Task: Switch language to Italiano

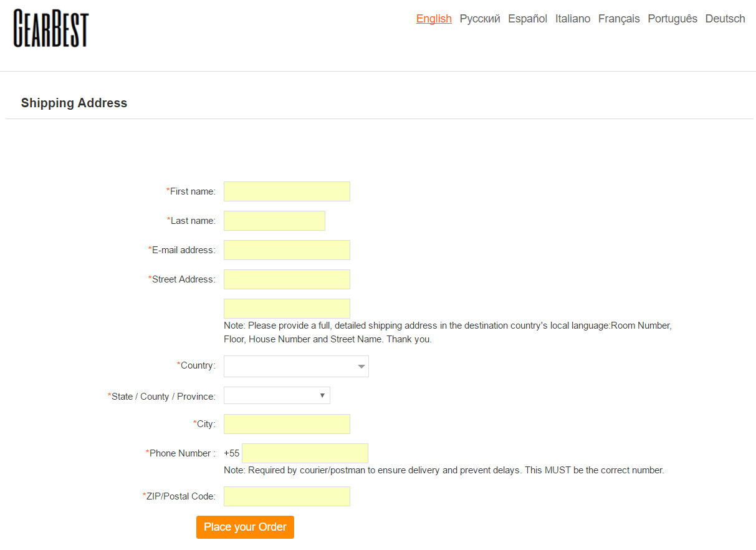Action: point(573,19)
